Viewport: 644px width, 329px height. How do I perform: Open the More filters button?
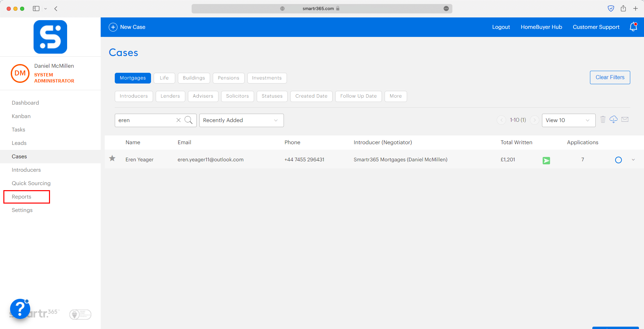point(396,96)
